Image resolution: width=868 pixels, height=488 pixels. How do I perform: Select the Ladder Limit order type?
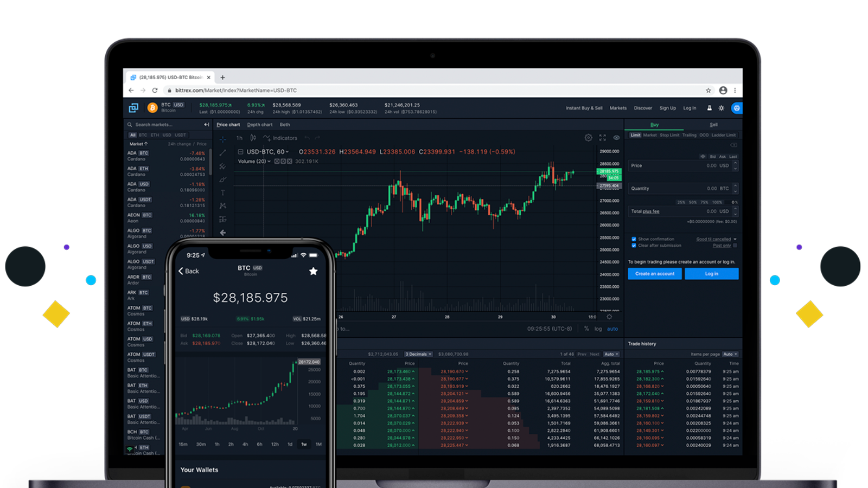(x=724, y=135)
